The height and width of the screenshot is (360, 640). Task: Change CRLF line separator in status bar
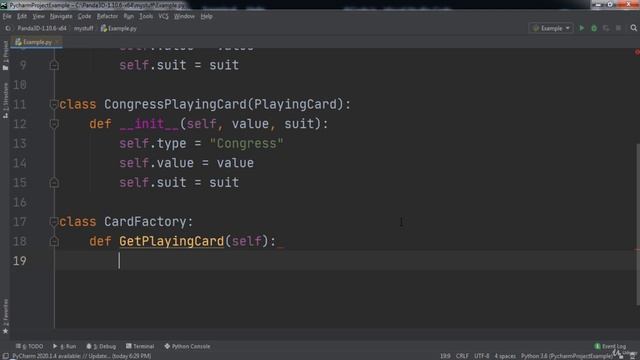coord(462,356)
